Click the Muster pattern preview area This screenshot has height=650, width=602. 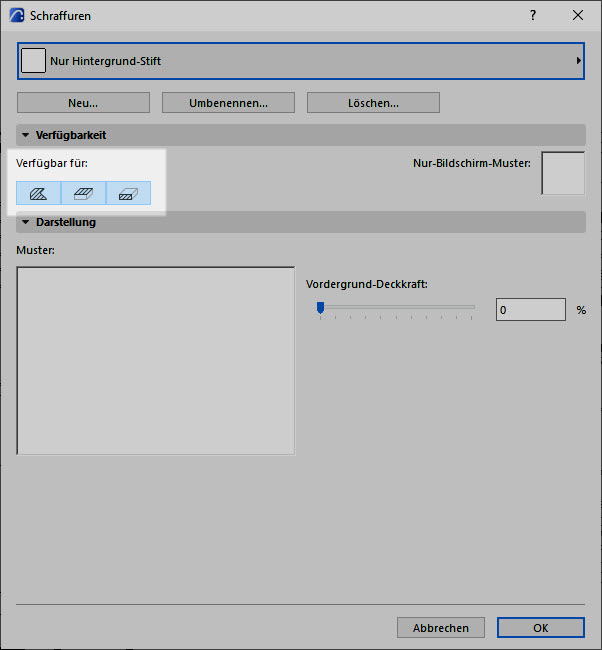(156, 361)
